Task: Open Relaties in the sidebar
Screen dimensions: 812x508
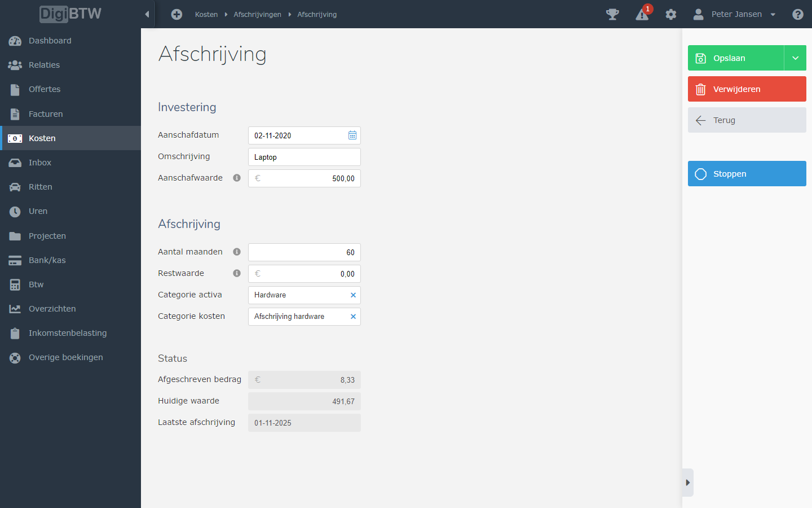Action: [70, 65]
